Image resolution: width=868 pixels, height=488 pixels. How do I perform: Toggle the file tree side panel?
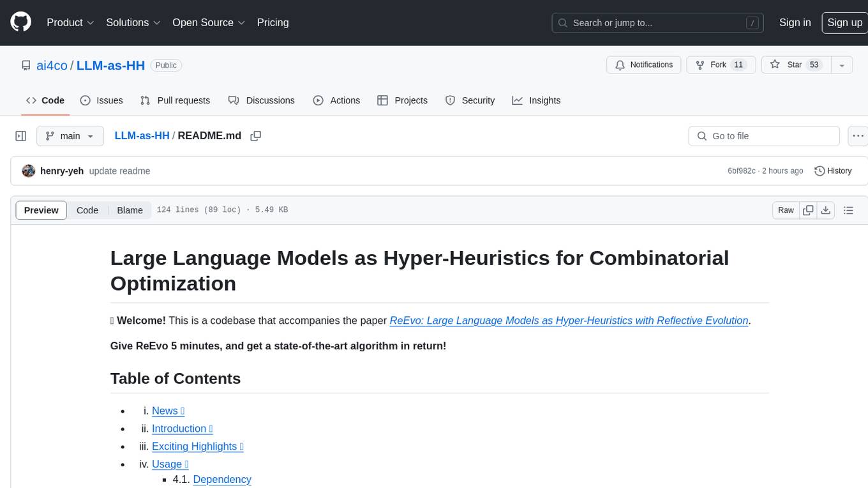click(21, 136)
